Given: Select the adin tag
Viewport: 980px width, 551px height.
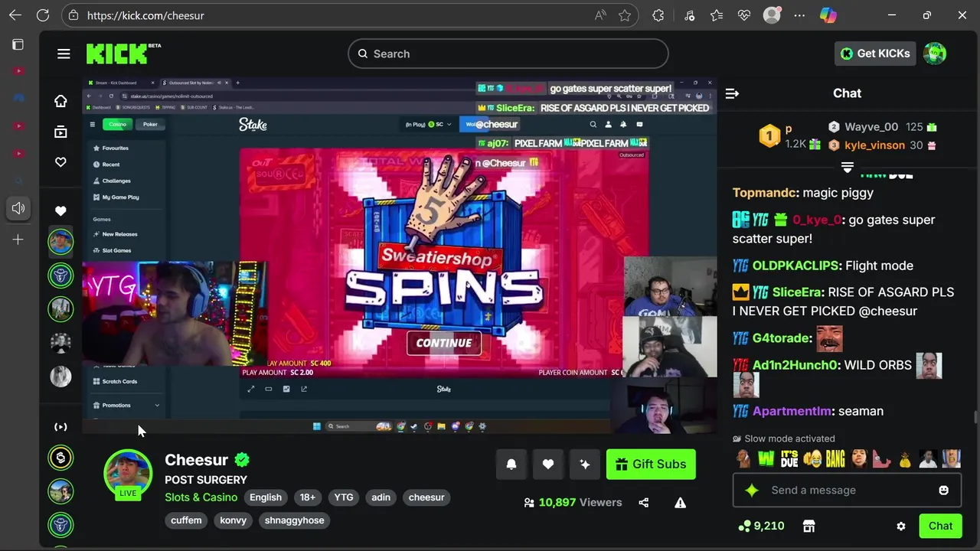Looking at the screenshot, I should tap(381, 497).
